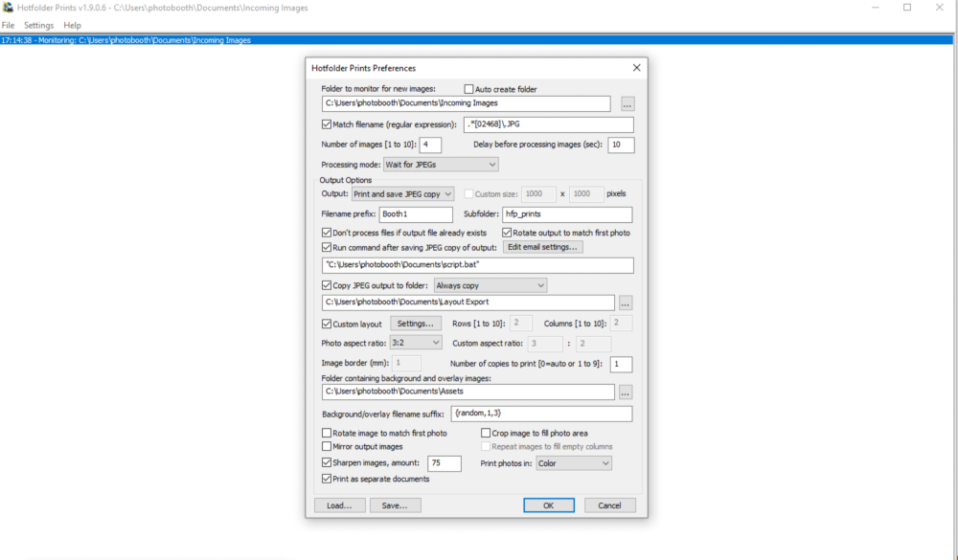Click the Assets folder path field
Screen dimensions: 958x560
(x=468, y=392)
